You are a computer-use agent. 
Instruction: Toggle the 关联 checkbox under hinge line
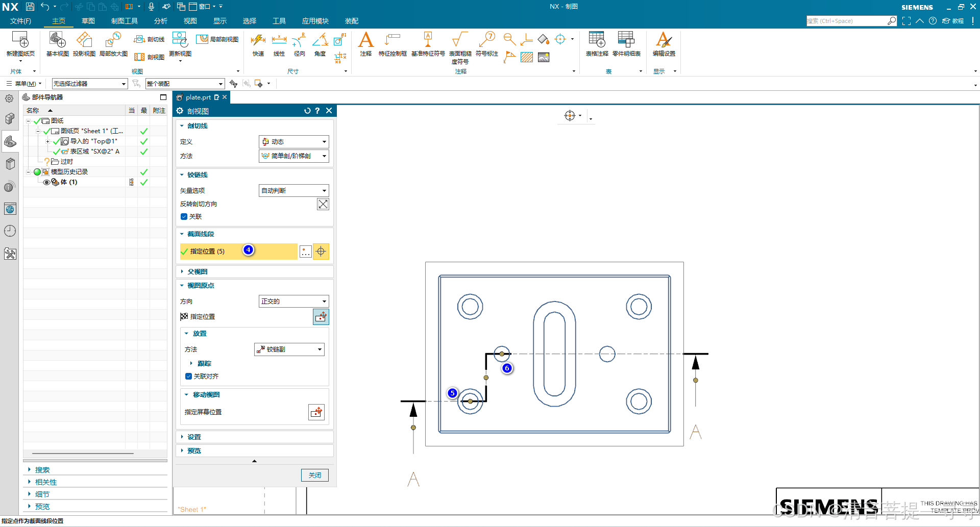coord(184,217)
